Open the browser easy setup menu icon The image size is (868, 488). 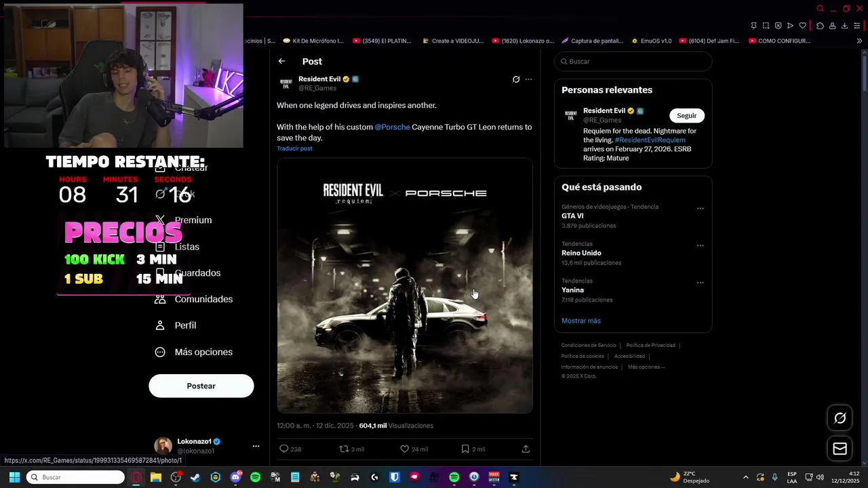(x=857, y=26)
